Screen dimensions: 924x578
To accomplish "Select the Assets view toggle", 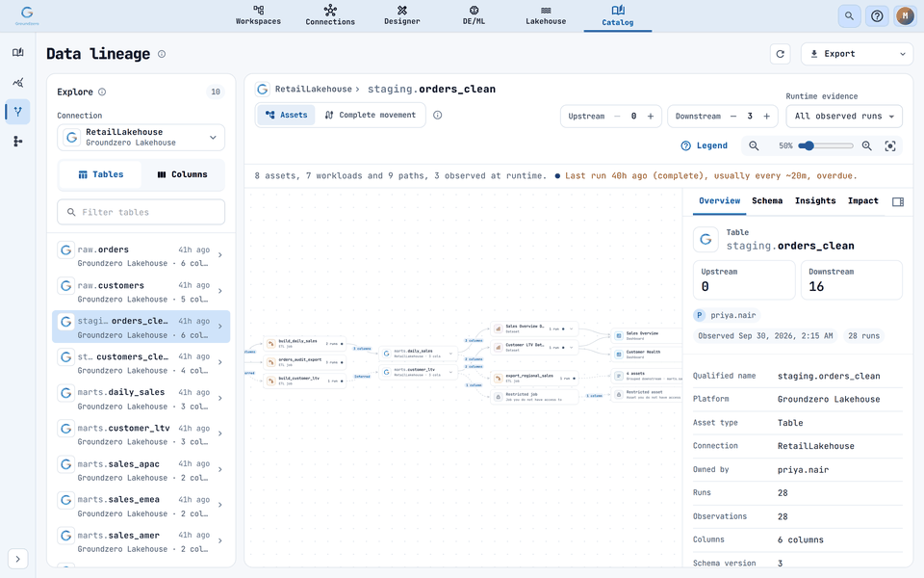I will [x=287, y=115].
